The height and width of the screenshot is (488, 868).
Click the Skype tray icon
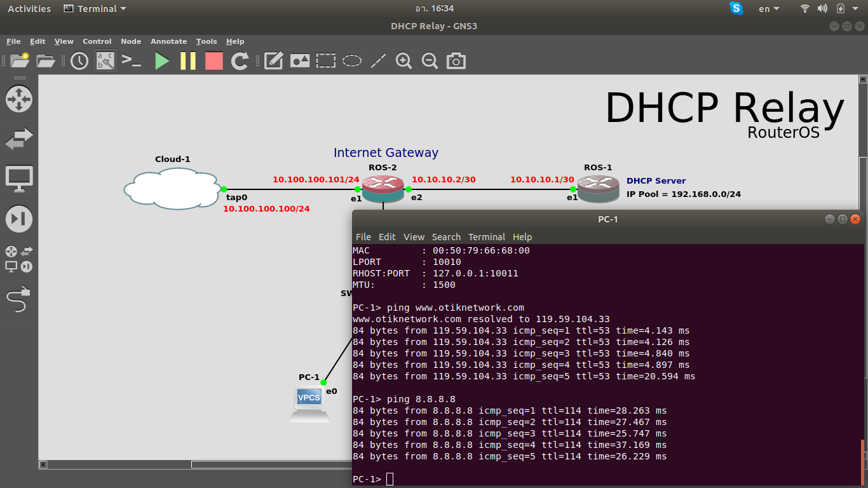click(736, 8)
